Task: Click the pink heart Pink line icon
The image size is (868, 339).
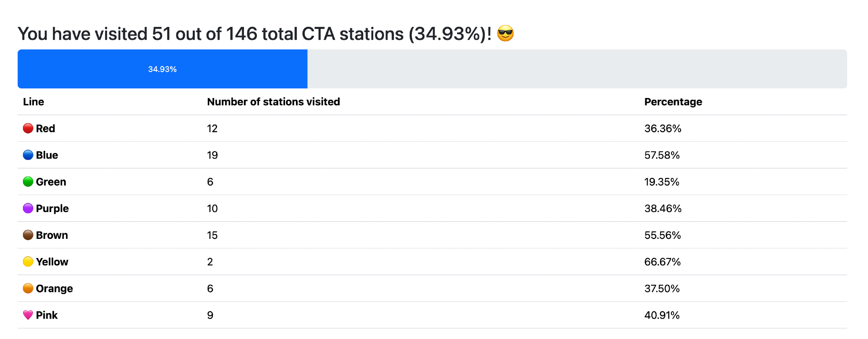Action: [28, 315]
